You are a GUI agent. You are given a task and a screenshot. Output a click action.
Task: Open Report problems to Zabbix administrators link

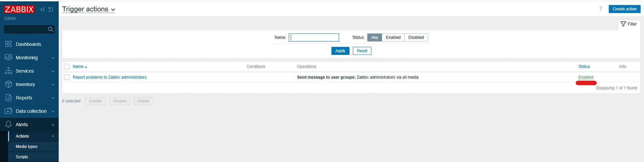pos(110,77)
